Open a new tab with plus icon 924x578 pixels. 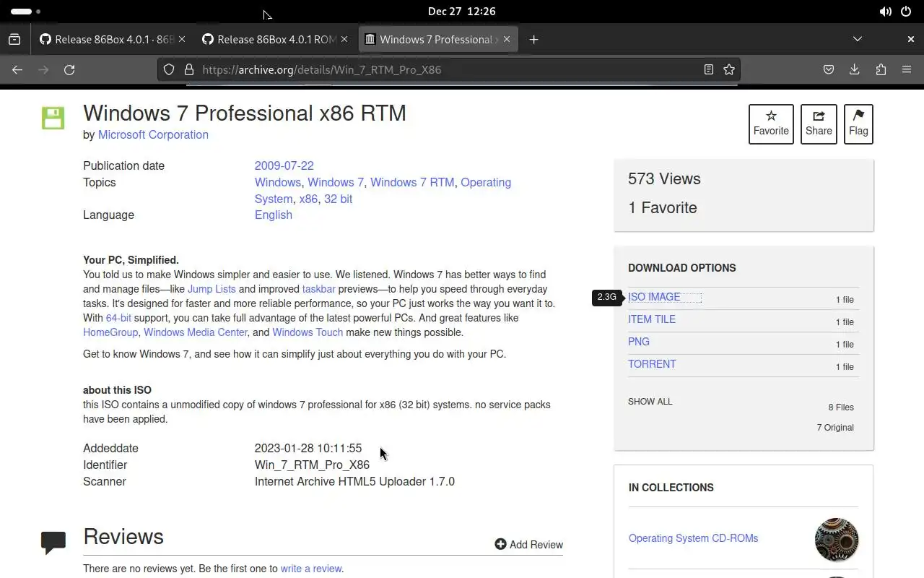533,40
